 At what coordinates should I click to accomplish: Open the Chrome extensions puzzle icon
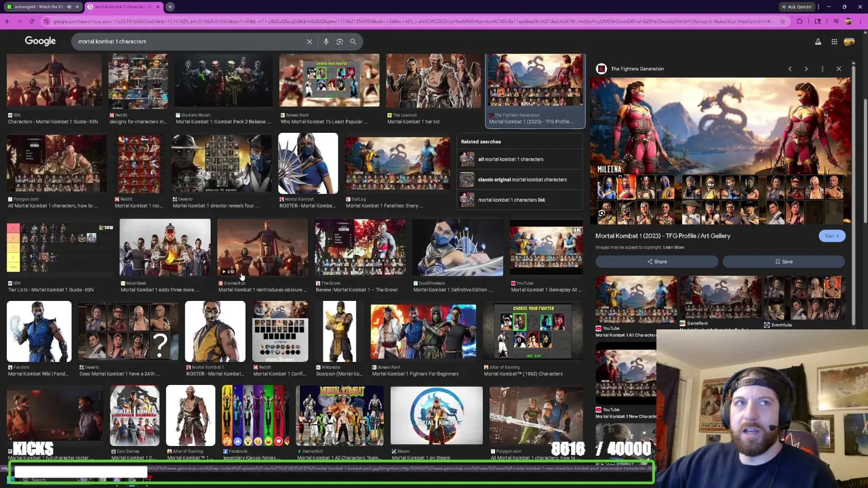click(800, 21)
